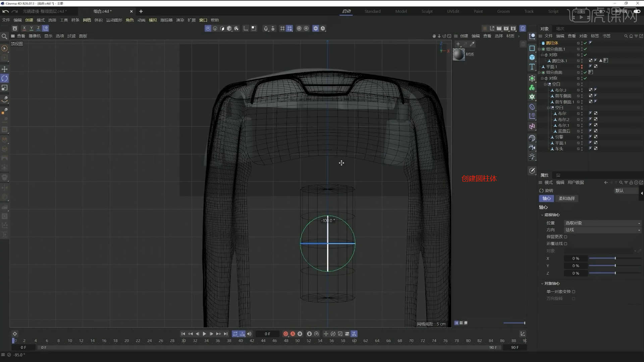Toggle green checkmark of 圆柱体 object

coord(585,43)
